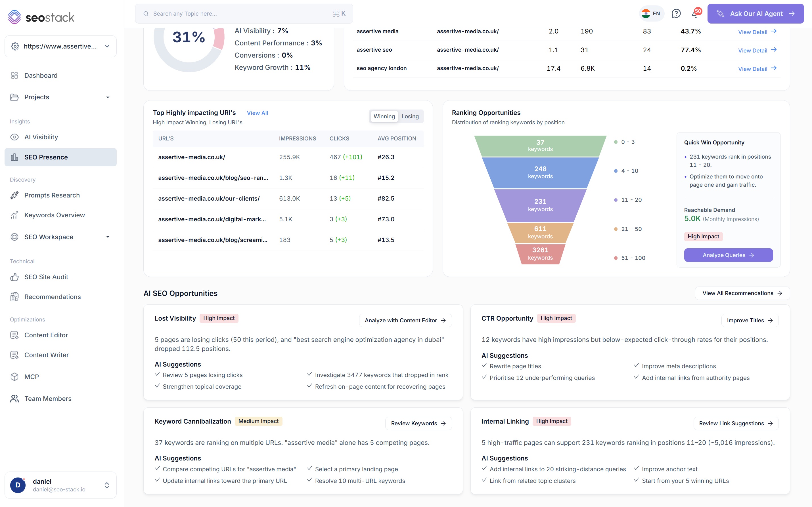Click the SEO Presence bar chart icon
This screenshot has width=812, height=507.
coord(14,157)
